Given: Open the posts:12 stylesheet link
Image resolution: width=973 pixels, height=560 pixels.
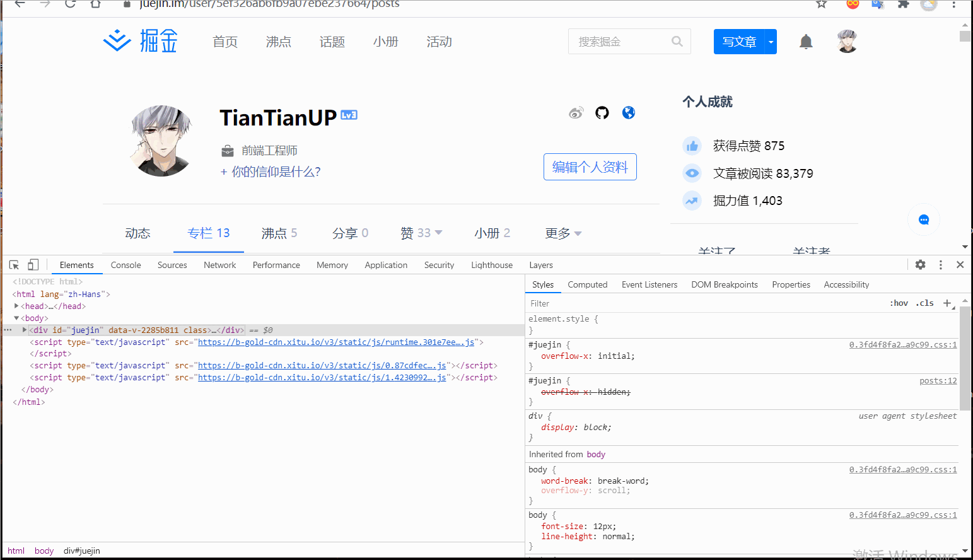Looking at the screenshot, I should click(938, 380).
